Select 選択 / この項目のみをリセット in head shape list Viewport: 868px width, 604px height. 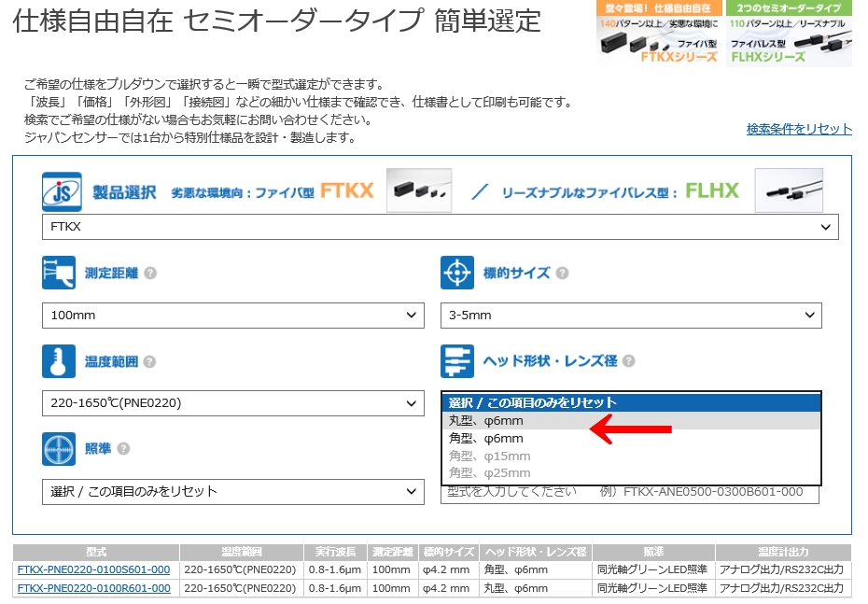pyautogui.click(x=631, y=402)
